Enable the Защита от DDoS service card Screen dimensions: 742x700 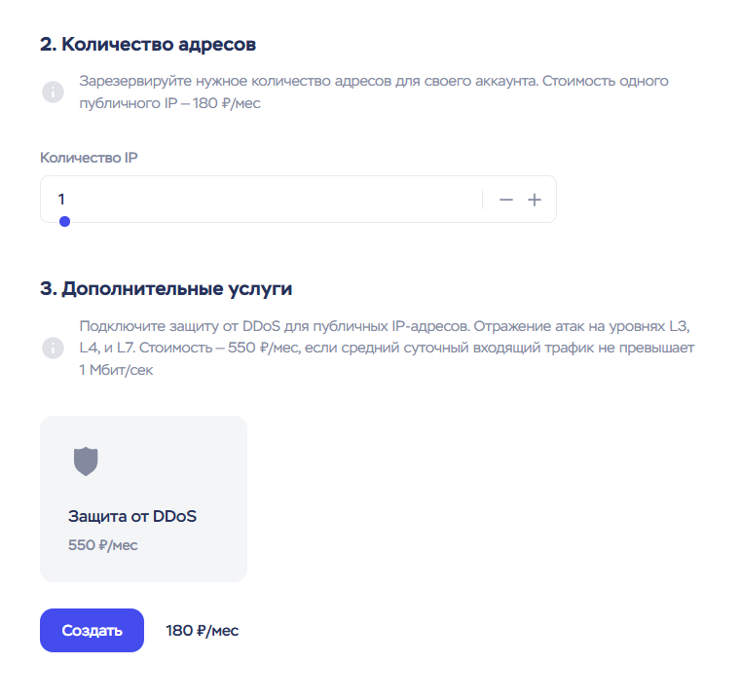tap(143, 498)
